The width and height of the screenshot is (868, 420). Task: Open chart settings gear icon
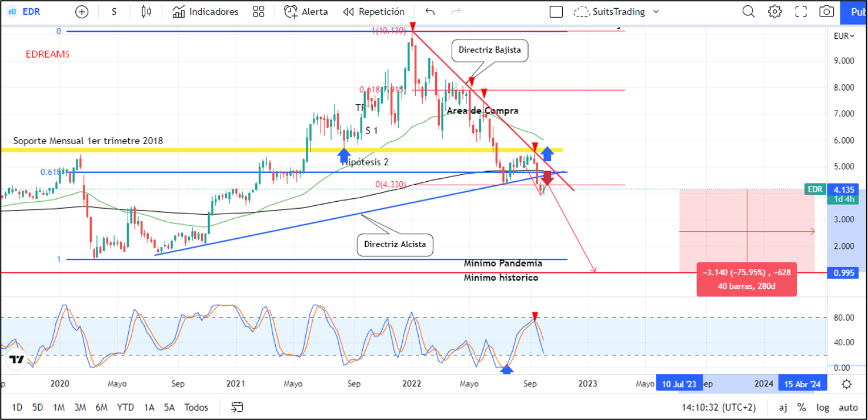point(774,12)
